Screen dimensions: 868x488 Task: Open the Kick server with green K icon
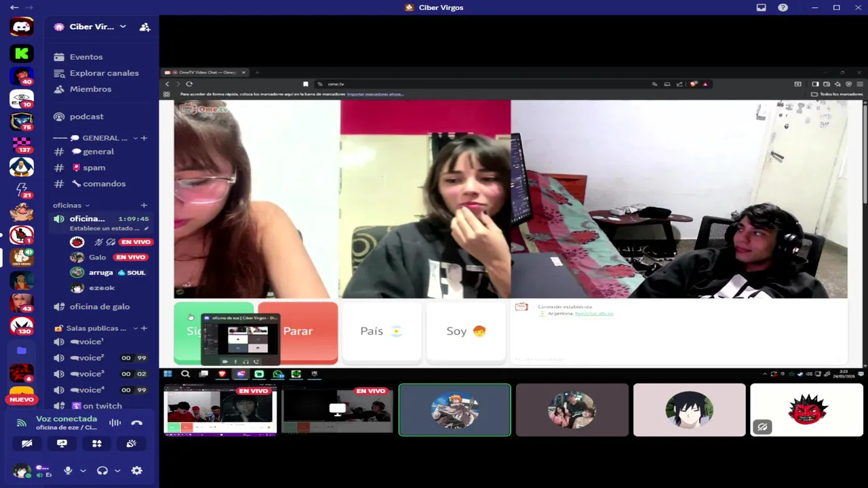click(x=22, y=54)
